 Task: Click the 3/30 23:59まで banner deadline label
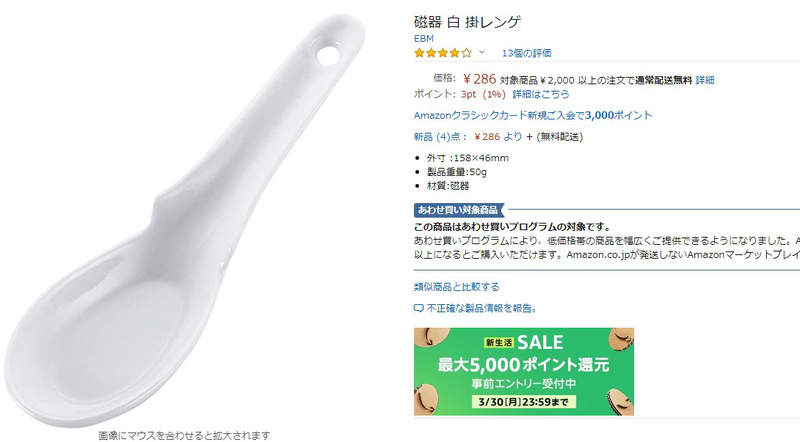pyautogui.click(x=523, y=402)
